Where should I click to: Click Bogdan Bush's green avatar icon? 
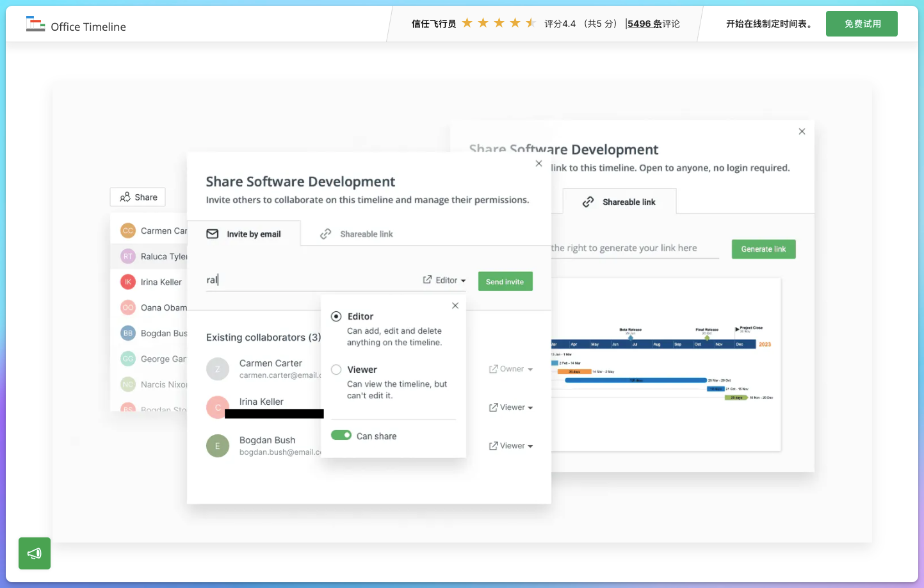click(x=218, y=446)
